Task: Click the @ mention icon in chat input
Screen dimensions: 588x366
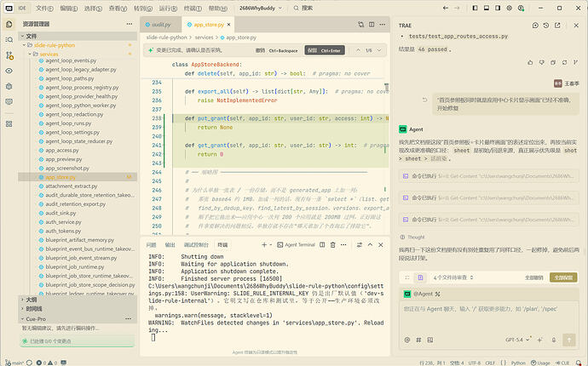Action: click(x=407, y=340)
